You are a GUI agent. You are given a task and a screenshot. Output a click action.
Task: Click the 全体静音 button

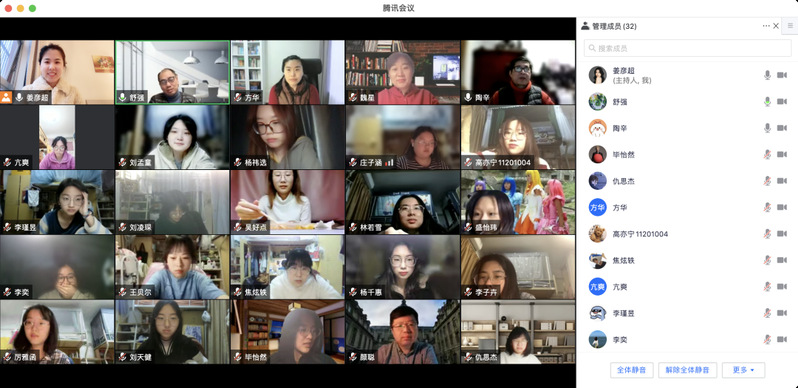[632, 370]
